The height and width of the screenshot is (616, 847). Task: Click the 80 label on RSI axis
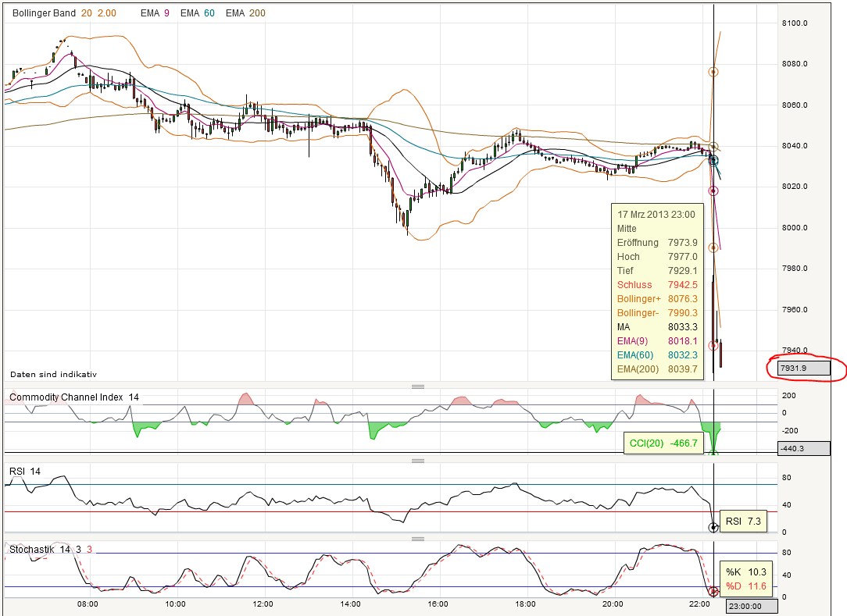pyautogui.click(x=787, y=477)
